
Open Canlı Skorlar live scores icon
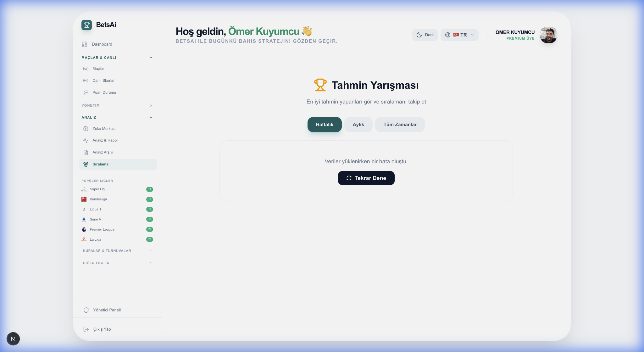click(86, 80)
